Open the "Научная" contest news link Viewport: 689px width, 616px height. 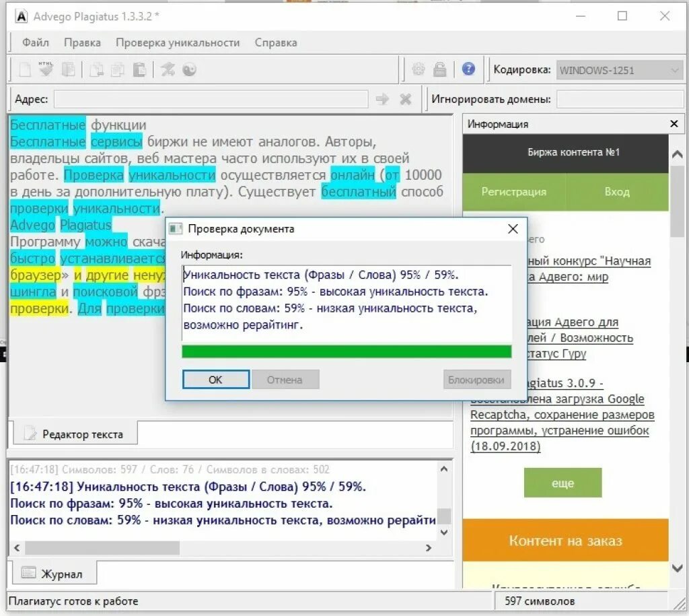pyautogui.click(x=589, y=269)
